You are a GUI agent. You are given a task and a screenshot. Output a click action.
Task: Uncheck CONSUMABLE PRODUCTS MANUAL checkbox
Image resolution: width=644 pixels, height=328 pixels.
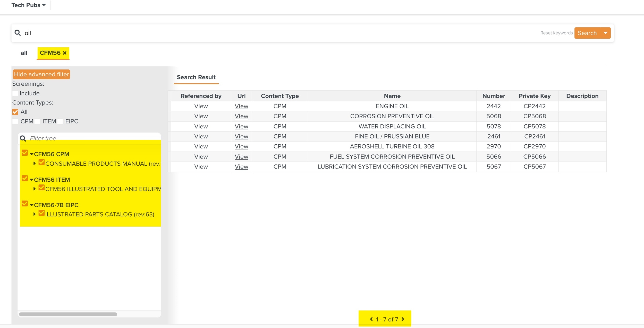(41, 162)
